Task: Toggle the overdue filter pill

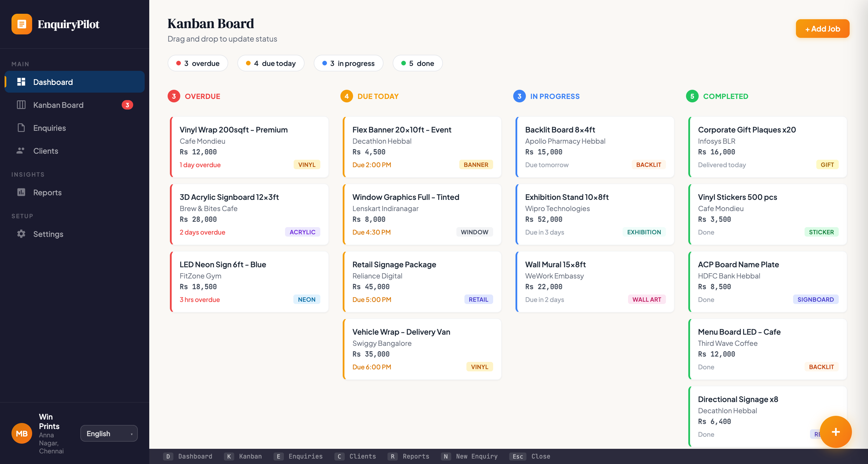Action: coord(197,63)
